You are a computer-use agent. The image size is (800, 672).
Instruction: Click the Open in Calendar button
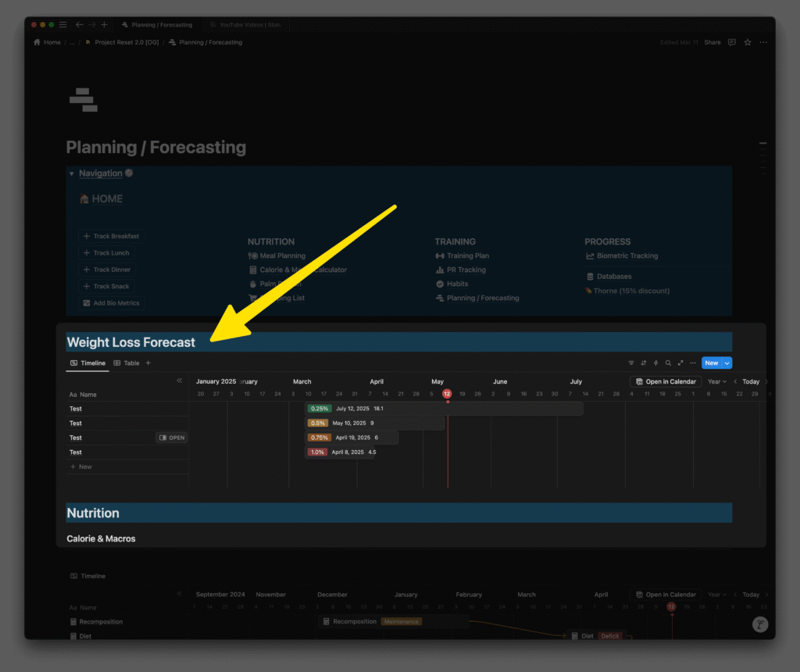[665, 382]
